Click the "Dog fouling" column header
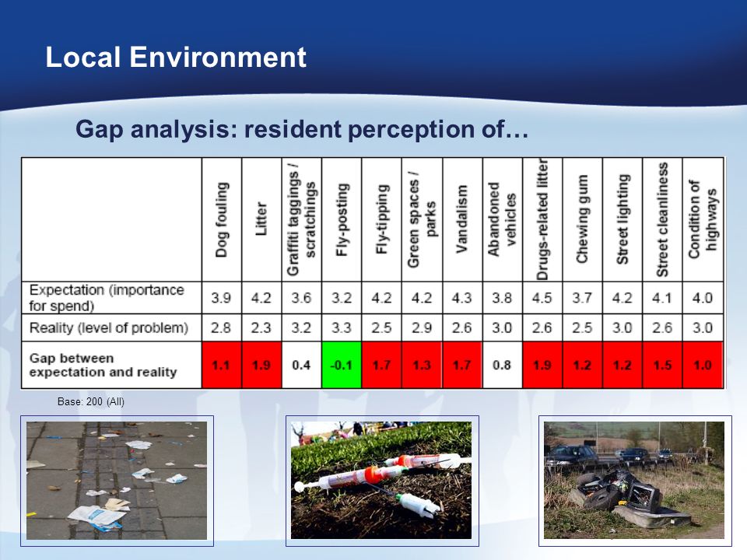 click(x=222, y=220)
